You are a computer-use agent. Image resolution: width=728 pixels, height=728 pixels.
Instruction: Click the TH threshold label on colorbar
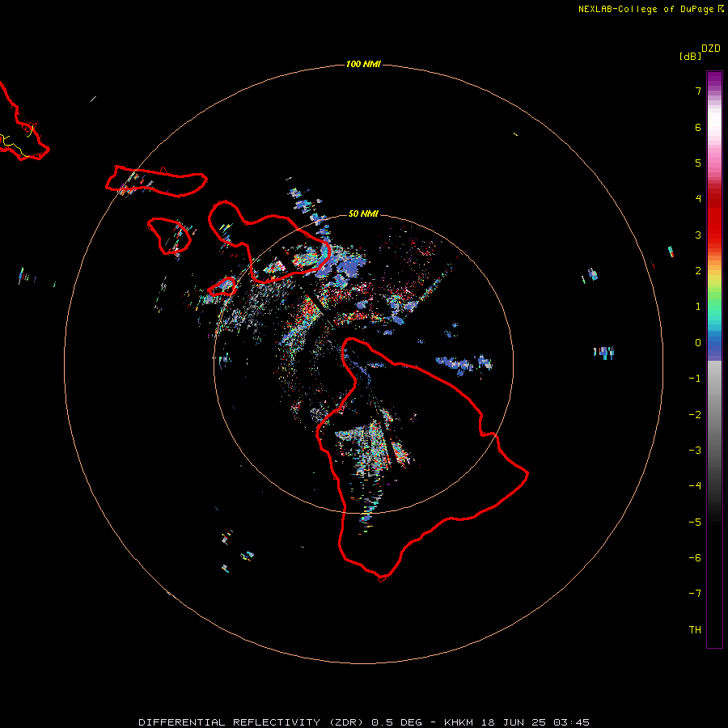click(695, 630)
